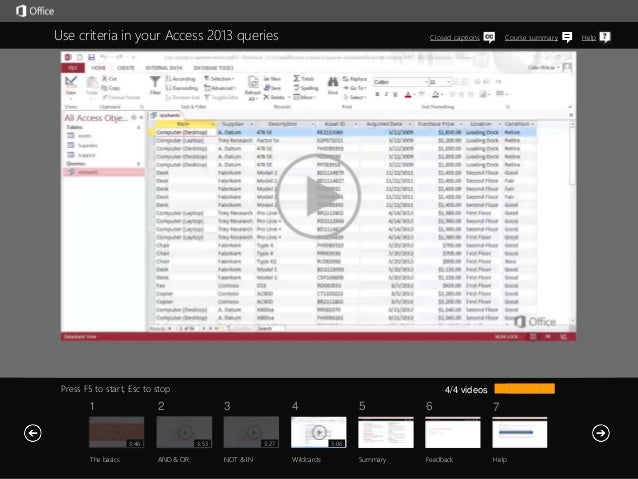Open the Feedback slide thumbnail
This screenshot has height=479, width=638.
[x=452, y=432]
